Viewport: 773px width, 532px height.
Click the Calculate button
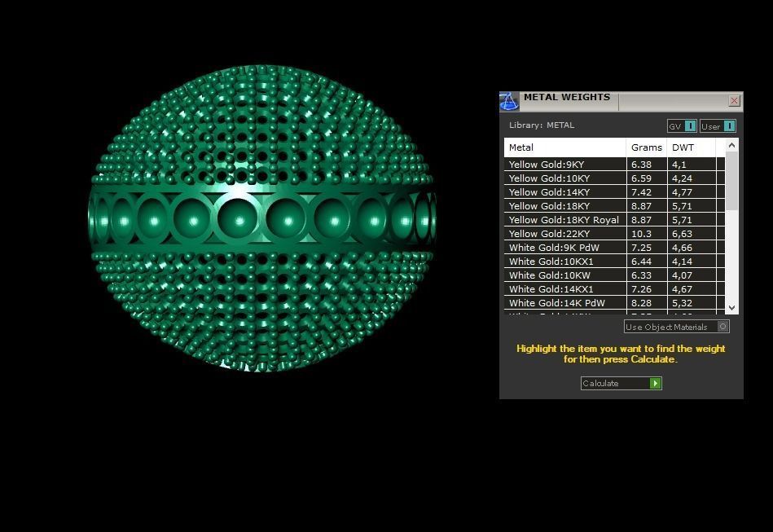pyautogui.click(x=621, y=383)
